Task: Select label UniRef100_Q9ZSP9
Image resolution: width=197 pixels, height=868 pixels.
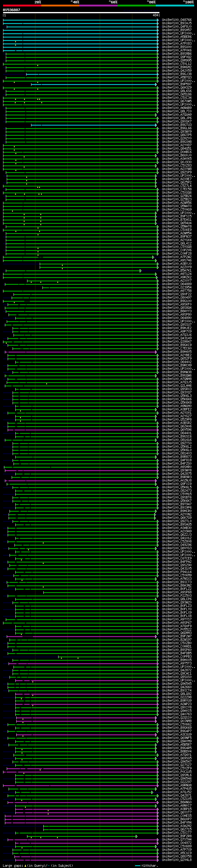Action: tap(177, 172)
